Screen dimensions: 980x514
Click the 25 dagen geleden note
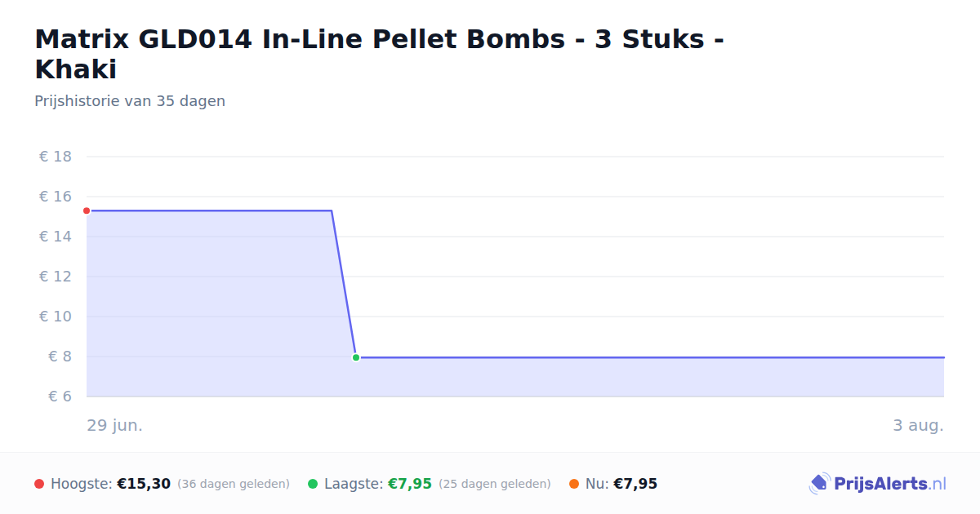[x=495, y=484]
